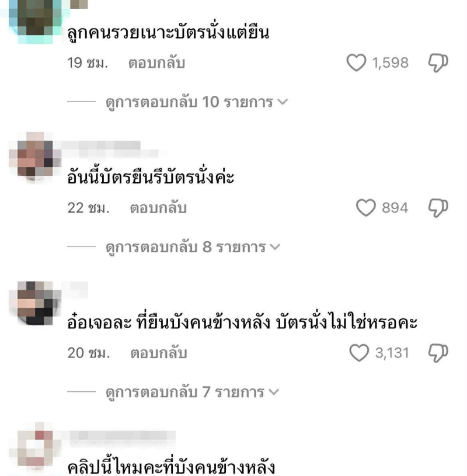
Task: Open the profile picture of first commenter
Action: point(35,21)
